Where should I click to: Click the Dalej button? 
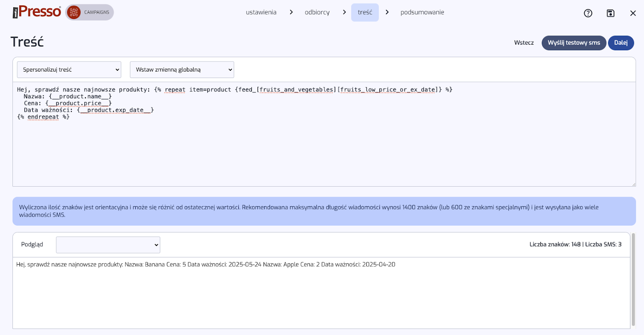[x=620, y=43]
